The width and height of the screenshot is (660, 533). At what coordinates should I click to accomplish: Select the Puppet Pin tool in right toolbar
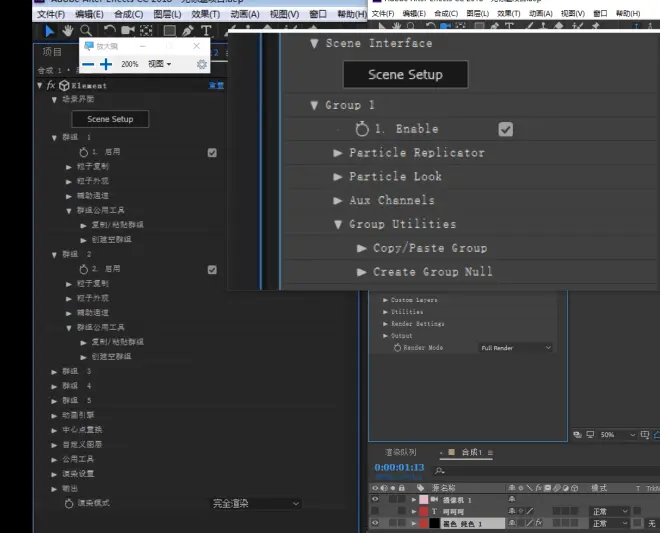click(x=596, y=26)
